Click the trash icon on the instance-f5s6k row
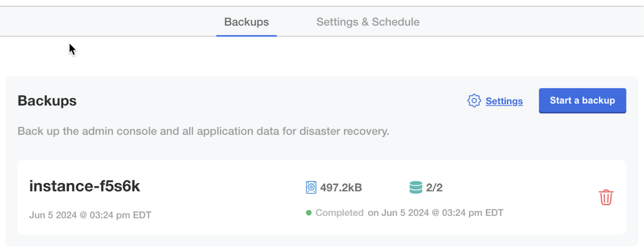The width and height of the screenshot is (644, 251). tap(606, 197)
